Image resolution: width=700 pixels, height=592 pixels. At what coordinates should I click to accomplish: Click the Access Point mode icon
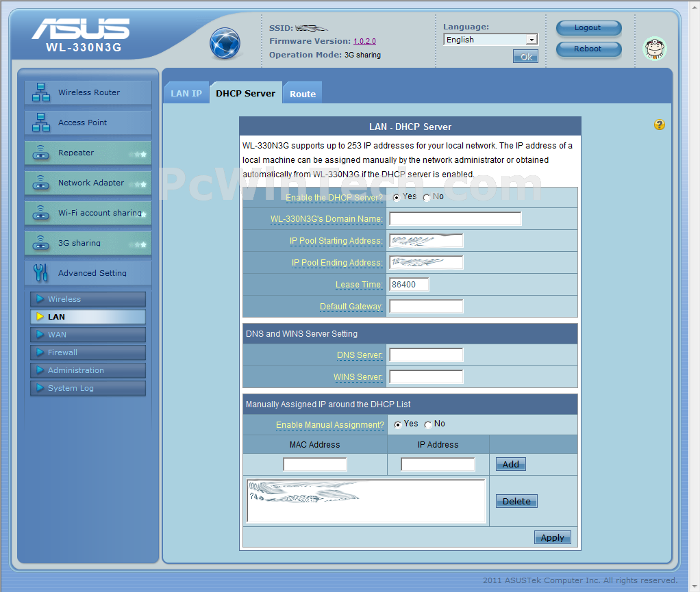tap(40, 123)
